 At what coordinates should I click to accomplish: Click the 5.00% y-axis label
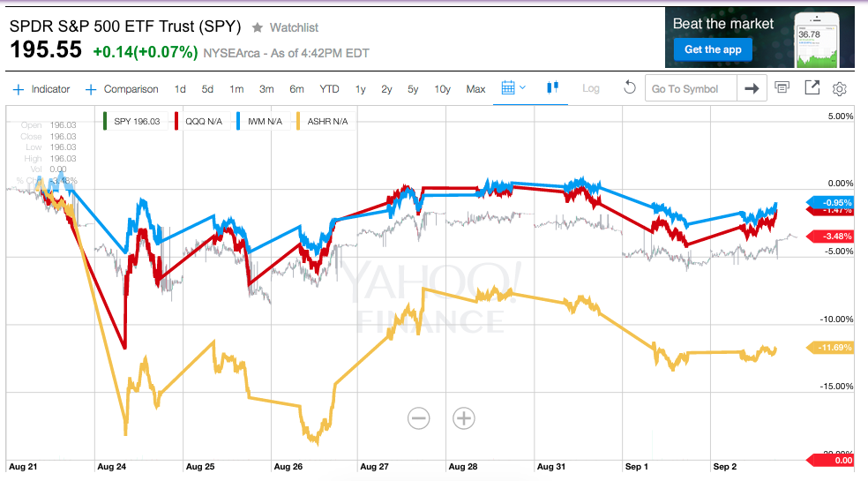coord(841,116)
